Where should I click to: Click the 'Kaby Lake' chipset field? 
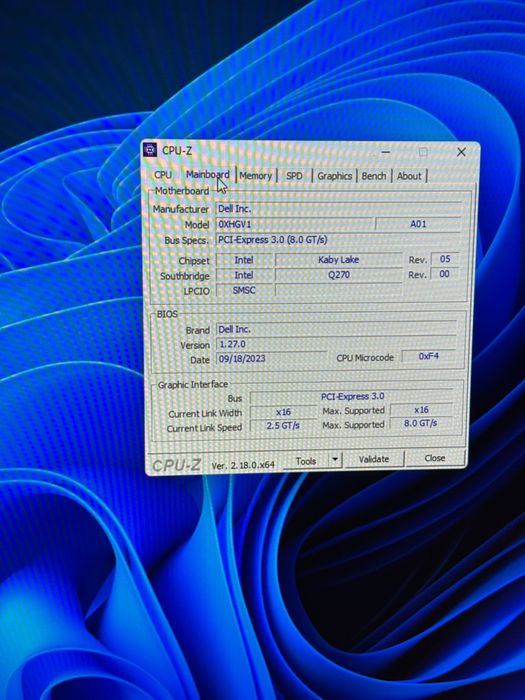pyautogui.click(x=338, y=259)
